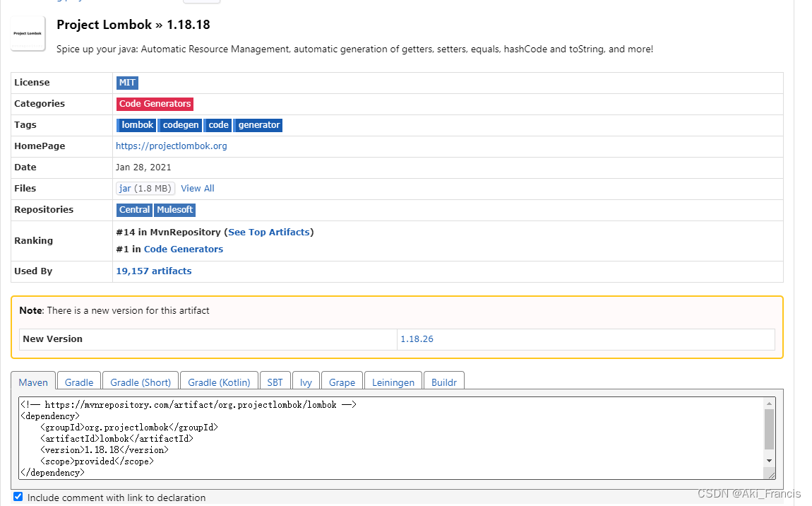Screen dimensions: 812x506
Task: Download the jar (1.8 MB) file
Action: pos(145,188)
